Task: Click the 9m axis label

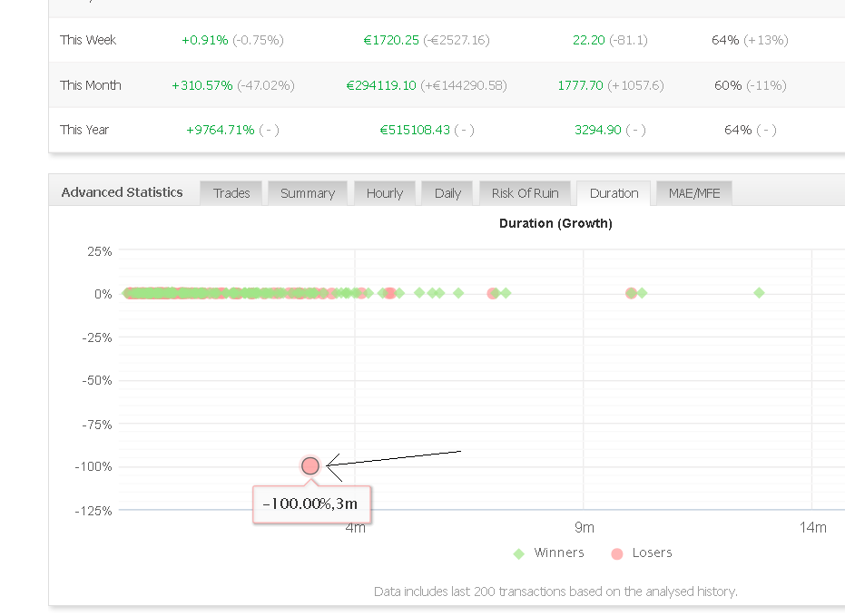Action: click(x=585, y=527)
